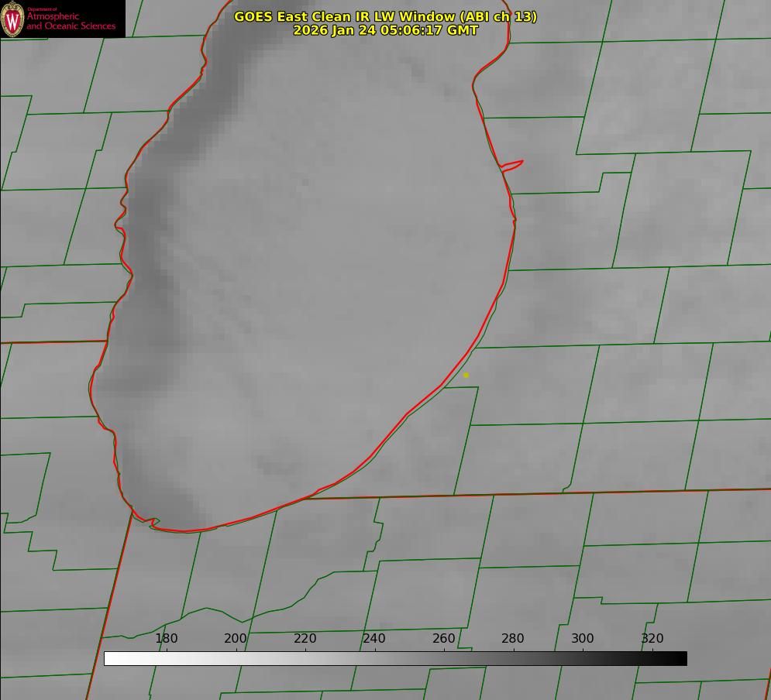This screenshot has height=700, width=771.
Task: Click the small red-outlined spit on eastern shore
Action: point(513,164)
